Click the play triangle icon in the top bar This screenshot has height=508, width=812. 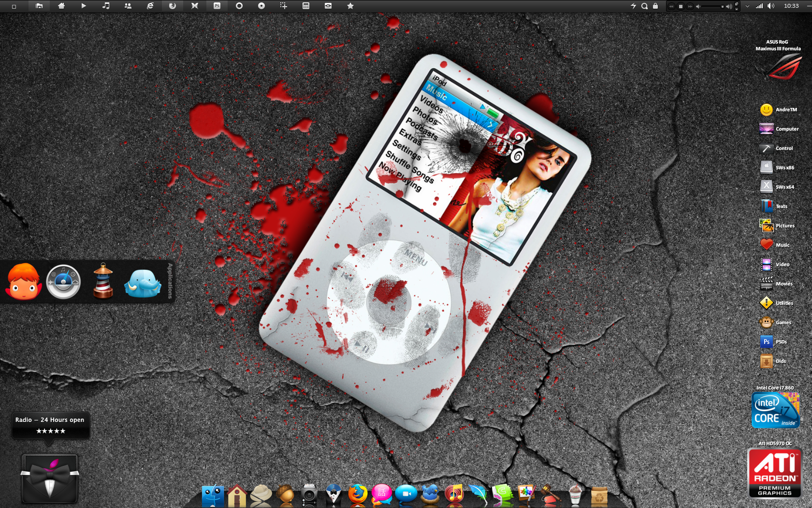[84, 6]
